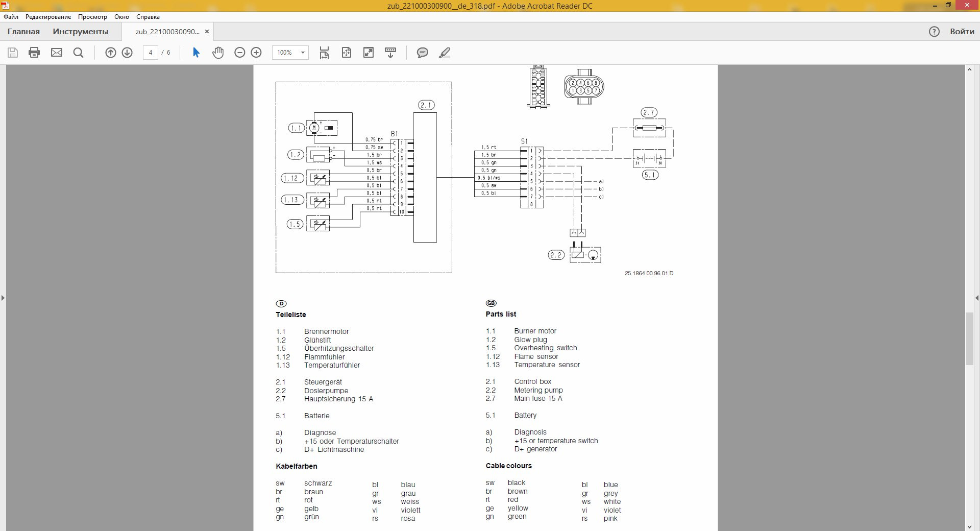
Task: Expand the left navigation pane arrow
Action: click(3, 298)
